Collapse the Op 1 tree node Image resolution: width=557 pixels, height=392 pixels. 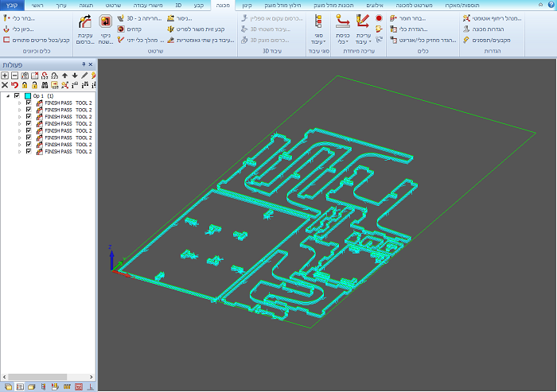pos(8,96)
